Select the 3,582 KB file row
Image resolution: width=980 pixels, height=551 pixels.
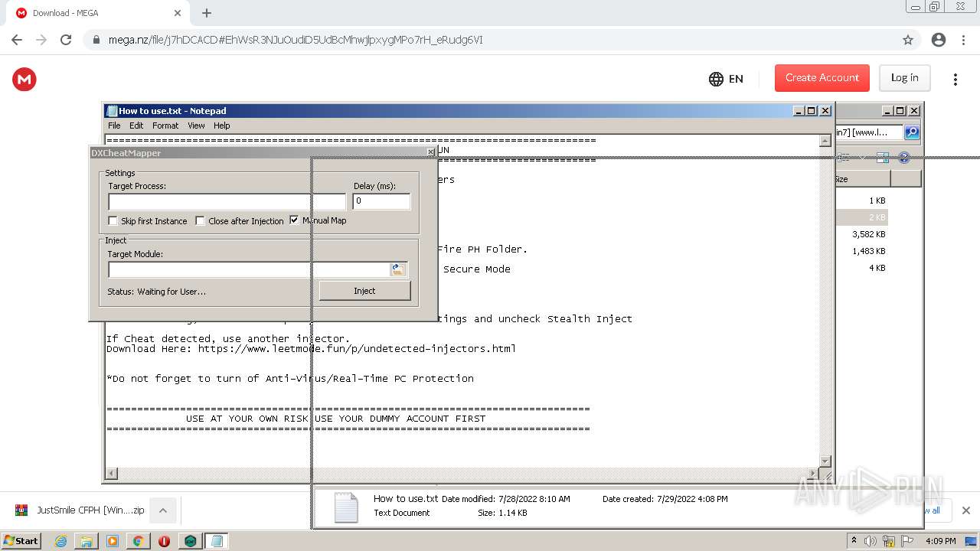click(861, 234)
